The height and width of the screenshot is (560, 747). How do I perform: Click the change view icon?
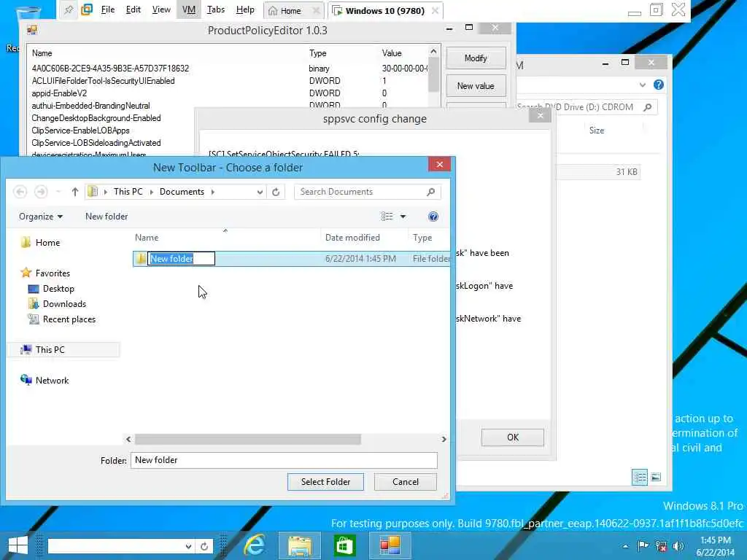(387, 217)
